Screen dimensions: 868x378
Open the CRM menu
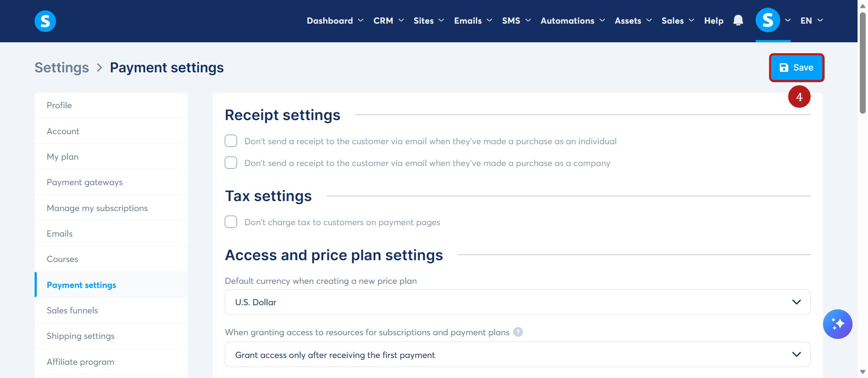tap(388, 20)
